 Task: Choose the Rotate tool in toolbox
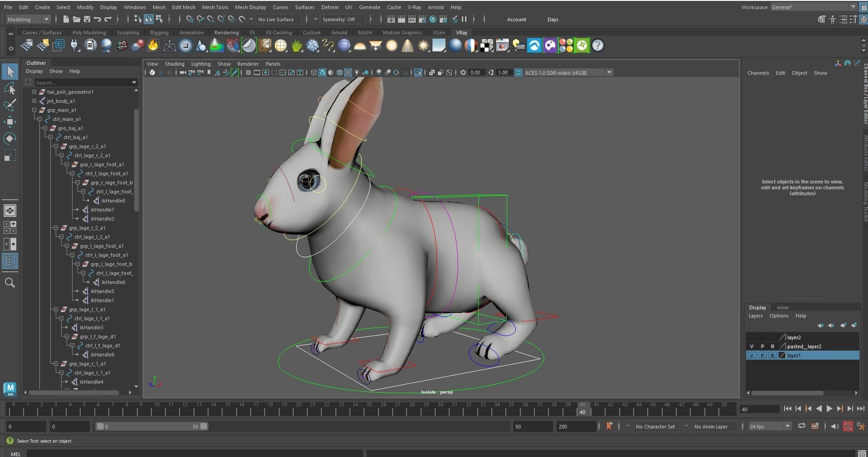pos(10,138)
